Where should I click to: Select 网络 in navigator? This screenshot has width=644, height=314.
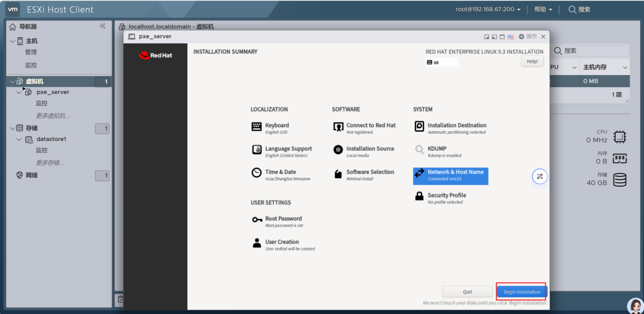(x=31, y=175)
